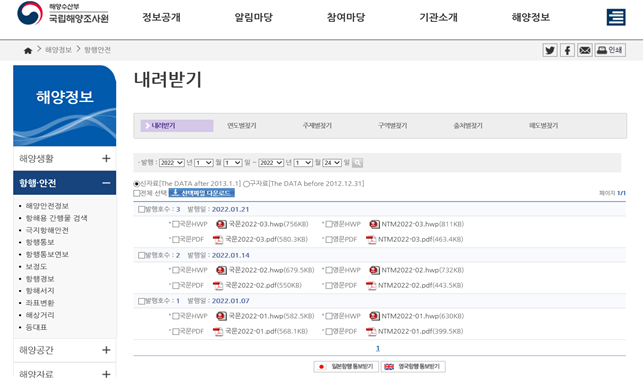
Task: Switch to the 구역별찾기 tab
Action: pos(392,125)
